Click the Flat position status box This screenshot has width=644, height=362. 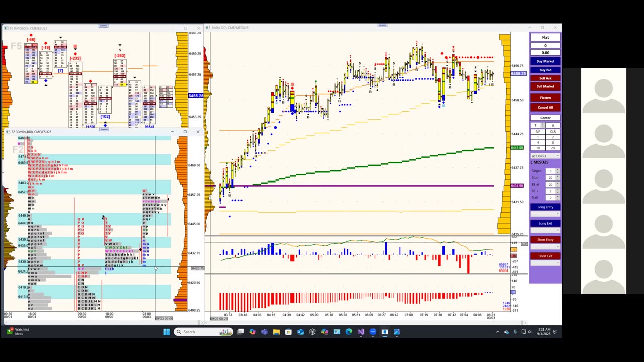545,37
